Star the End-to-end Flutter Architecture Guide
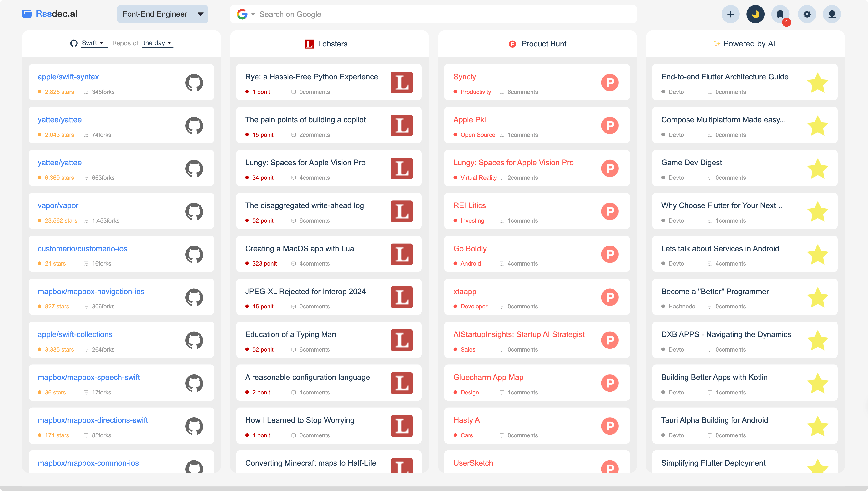The height and width of the screenshot is (491, 868). click(818, 83)
